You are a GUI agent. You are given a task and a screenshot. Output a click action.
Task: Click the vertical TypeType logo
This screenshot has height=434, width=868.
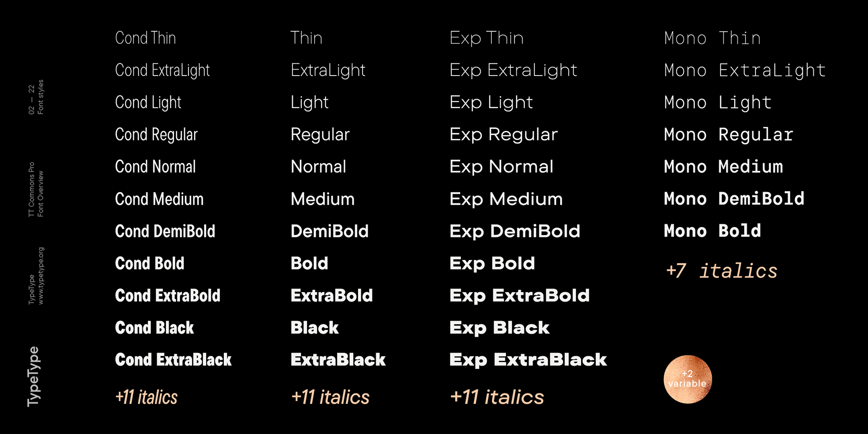tap(33, 376)
